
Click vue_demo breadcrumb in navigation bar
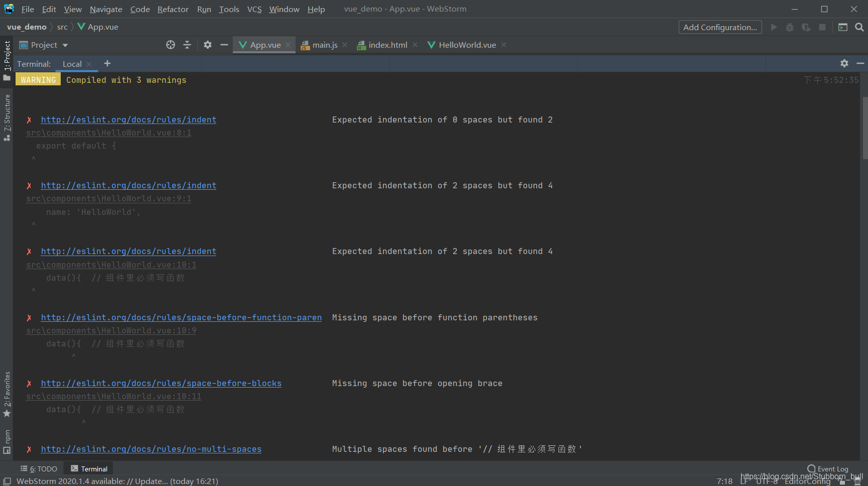click(x=27, y=27)
